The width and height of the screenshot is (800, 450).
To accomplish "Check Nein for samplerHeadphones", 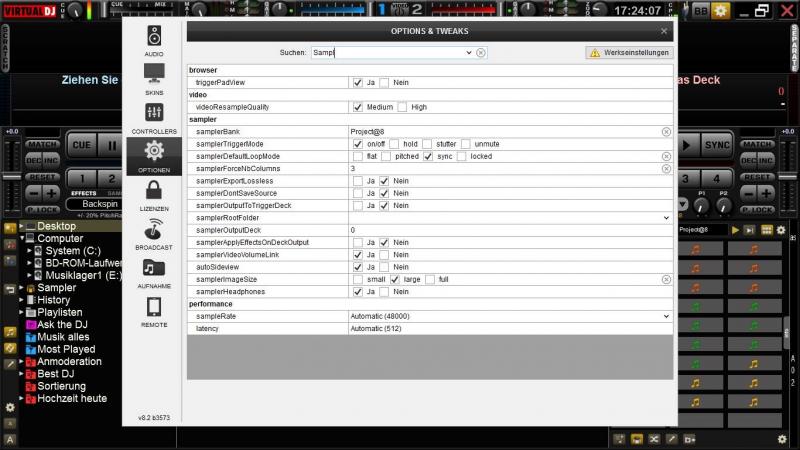I will pyautogui.click(x=384, y=291).
